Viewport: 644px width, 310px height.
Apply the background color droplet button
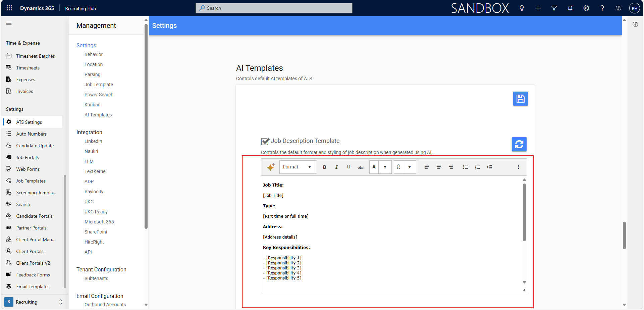398,167
